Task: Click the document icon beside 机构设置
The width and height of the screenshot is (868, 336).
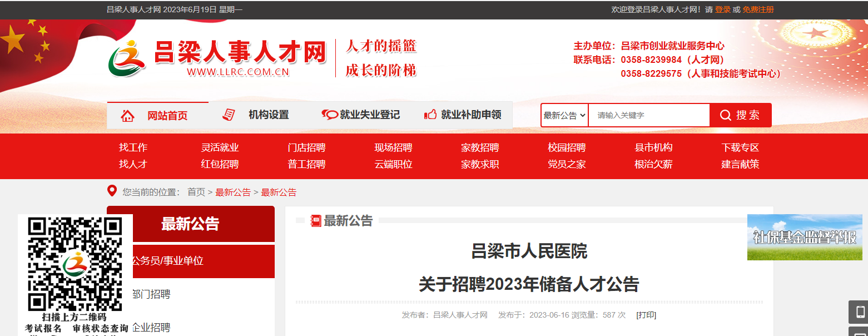Action: [x=229, y=115]
